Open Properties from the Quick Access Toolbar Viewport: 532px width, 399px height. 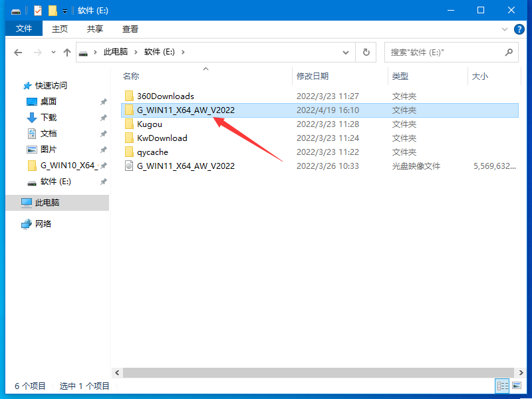click(x=38, y=11)
